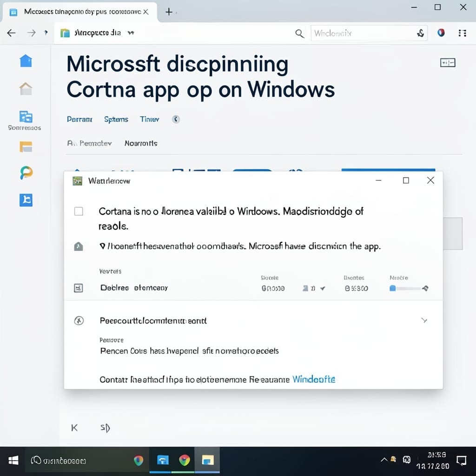The width and height of the screenshot is (476, 476).
Task: Go forward with the browser forward arrow
Action: (31, 33)
